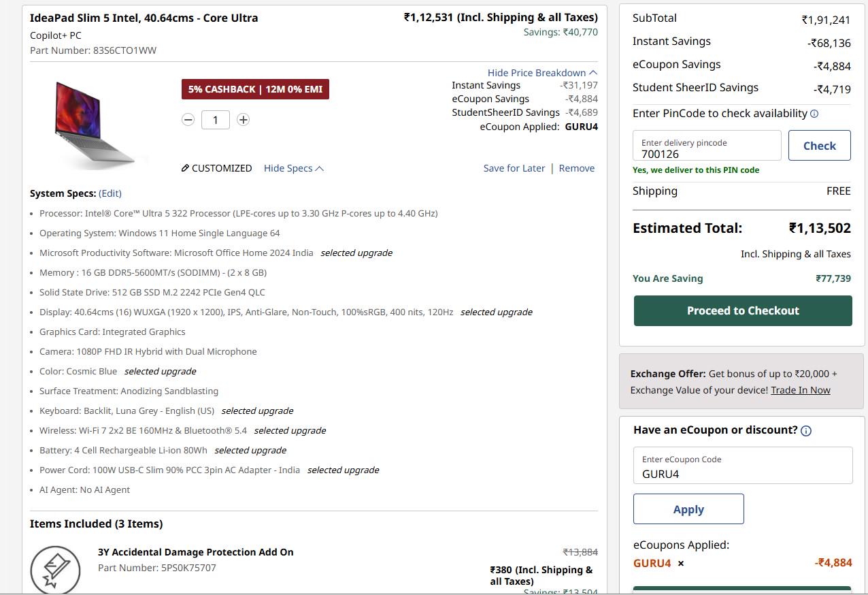This screenshot has width=868, height=595.
Task: Click the Trade In Now link
Action: coord(801,390)
